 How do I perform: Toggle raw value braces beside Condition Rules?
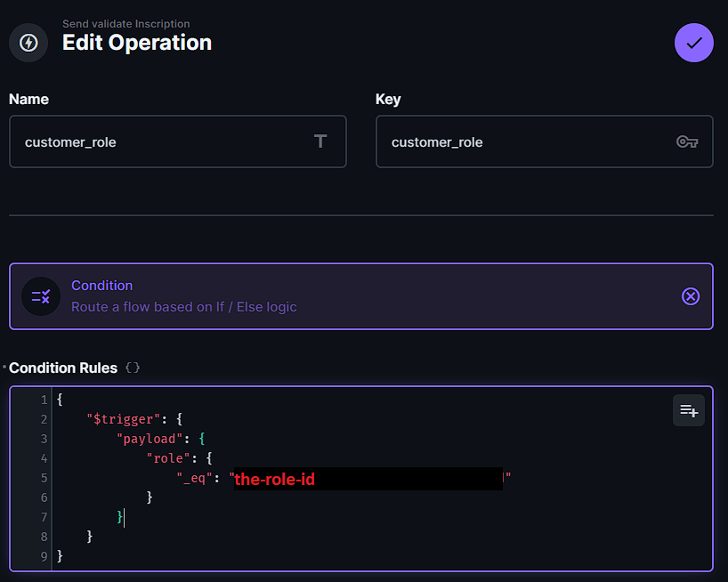[133, 368]
